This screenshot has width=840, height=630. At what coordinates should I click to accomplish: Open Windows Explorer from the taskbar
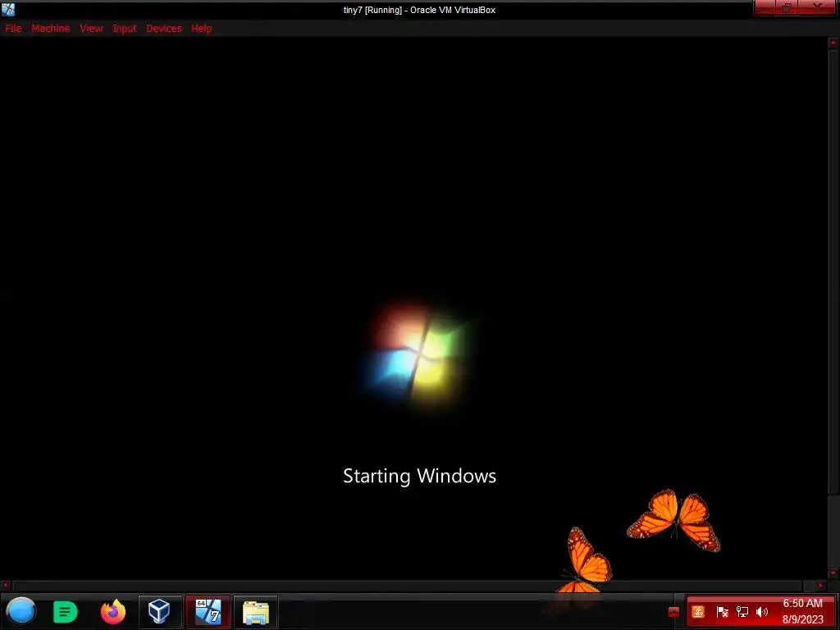click(x=256, y=612)
